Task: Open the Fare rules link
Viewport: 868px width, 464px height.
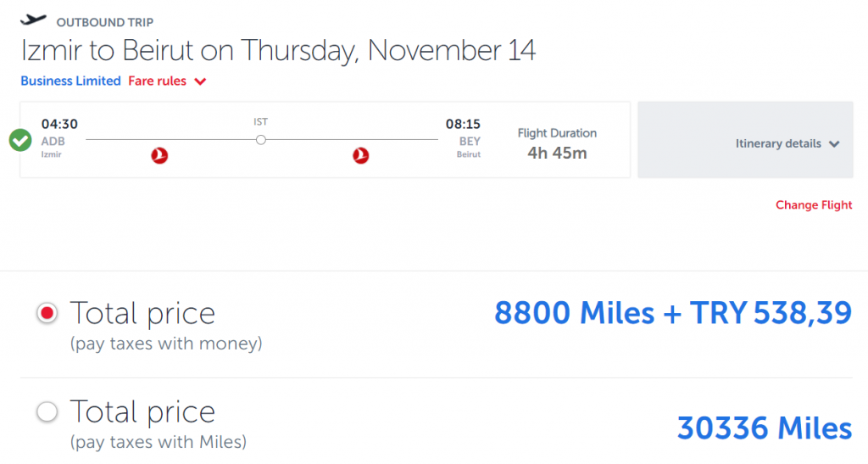Action: 157,81
